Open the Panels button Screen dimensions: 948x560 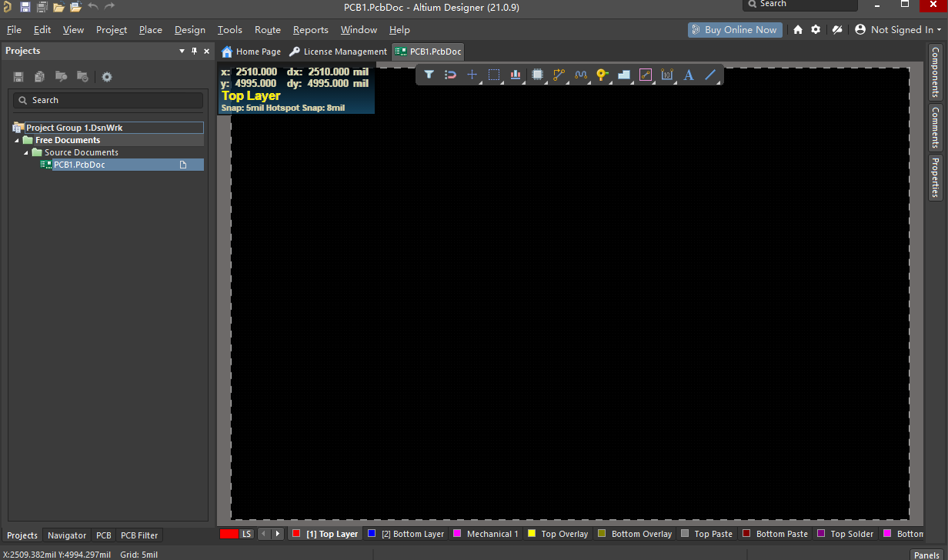926,554
